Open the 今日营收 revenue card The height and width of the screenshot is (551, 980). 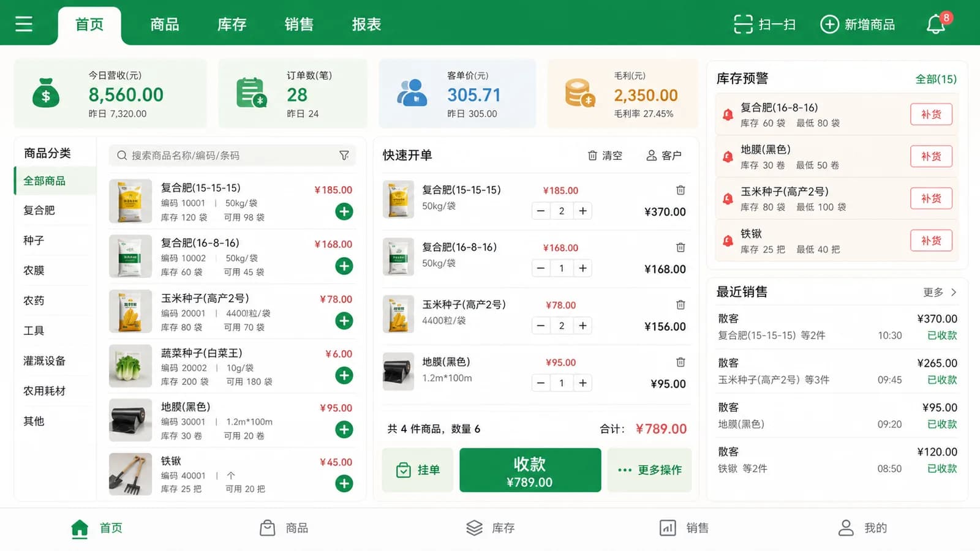click(x=110, y=94)
